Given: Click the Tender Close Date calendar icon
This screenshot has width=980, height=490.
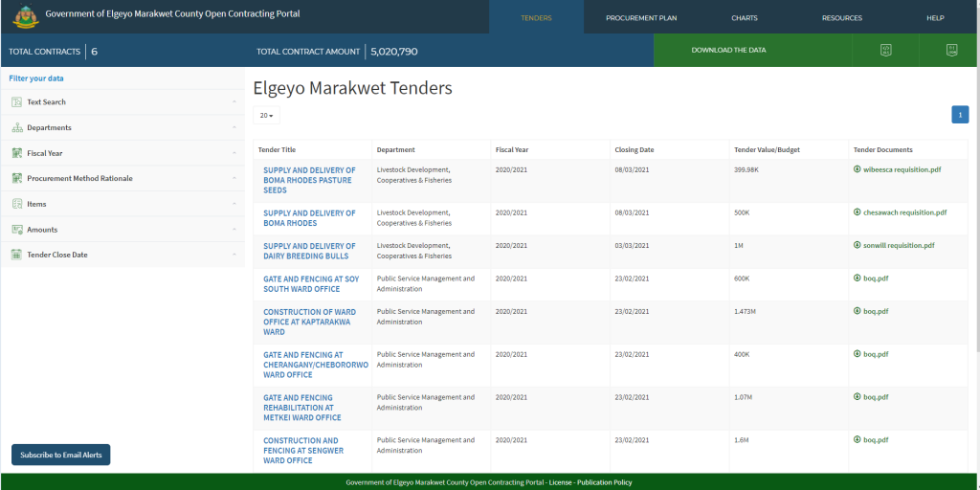Looking at the screenshot, I should (16, 255).
